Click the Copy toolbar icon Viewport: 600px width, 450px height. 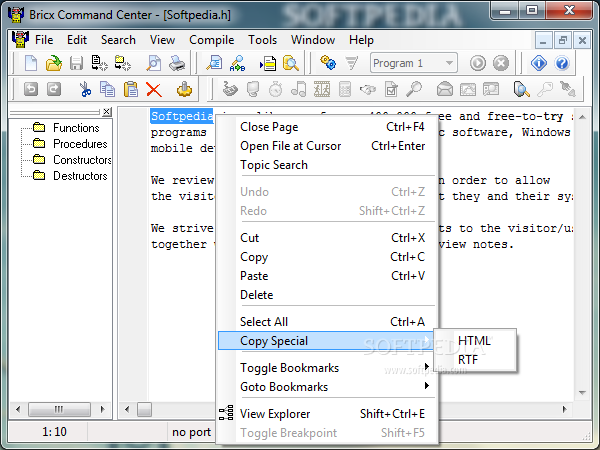click(108, 90)
